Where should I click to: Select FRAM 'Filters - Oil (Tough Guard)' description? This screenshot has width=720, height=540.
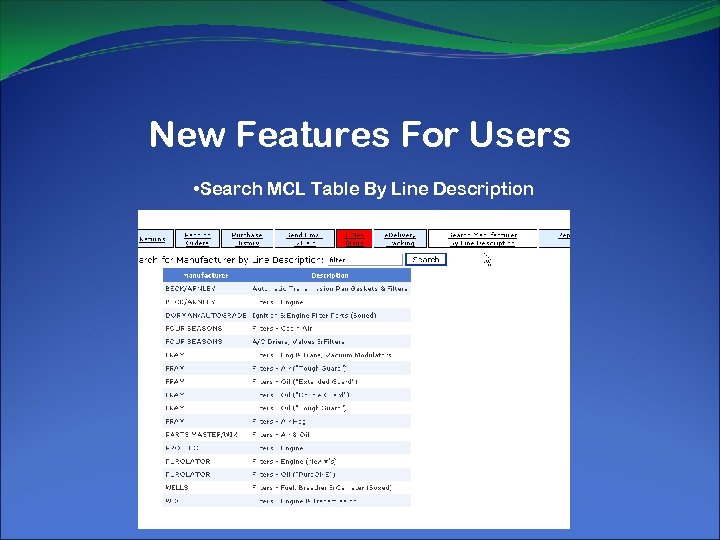click(299, 408)
